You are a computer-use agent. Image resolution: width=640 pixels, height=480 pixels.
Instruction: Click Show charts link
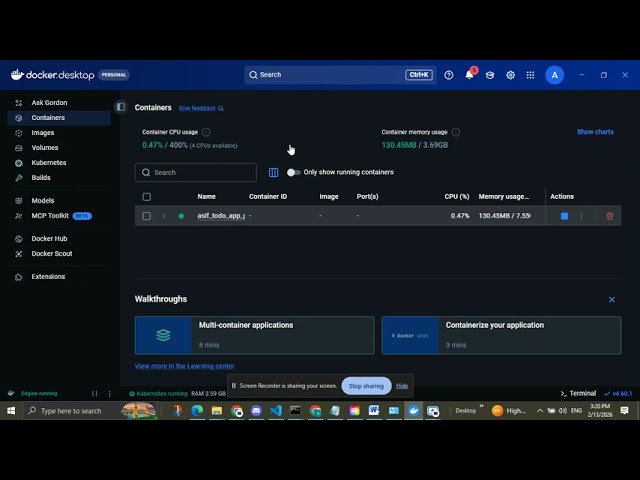pyautogui.click(x=595, y=132)
